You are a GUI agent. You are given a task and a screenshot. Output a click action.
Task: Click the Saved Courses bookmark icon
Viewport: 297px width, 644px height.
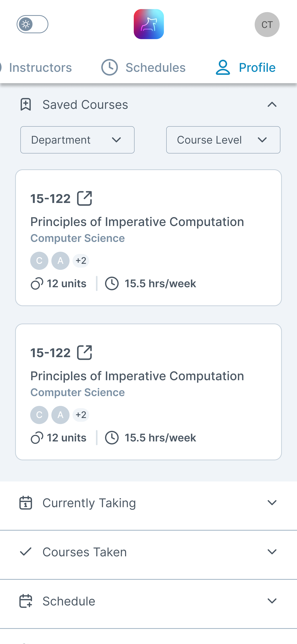tap(26, 104)
